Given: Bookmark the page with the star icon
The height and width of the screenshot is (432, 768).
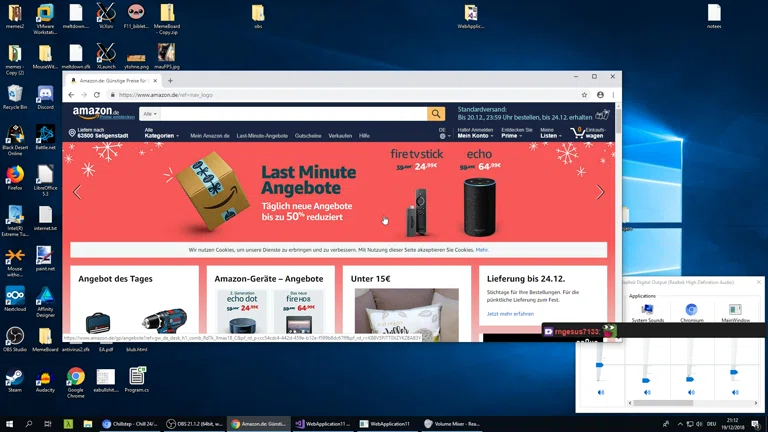Looking at the screenshot, I should [584, 95].
